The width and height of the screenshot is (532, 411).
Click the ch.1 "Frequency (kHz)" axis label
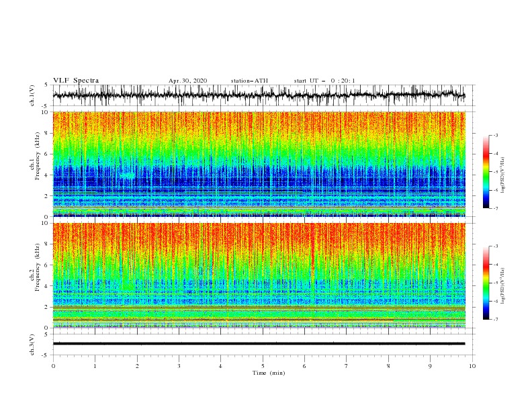(38, 156)
